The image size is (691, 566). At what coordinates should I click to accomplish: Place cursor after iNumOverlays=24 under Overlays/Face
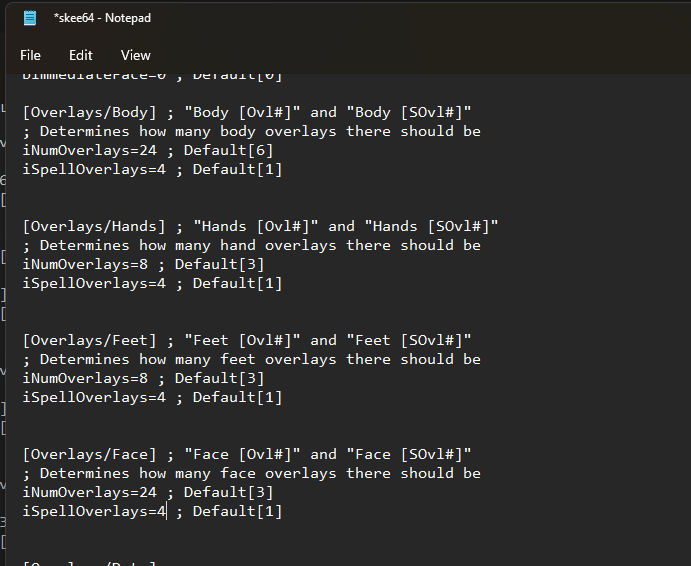point(157,492)
